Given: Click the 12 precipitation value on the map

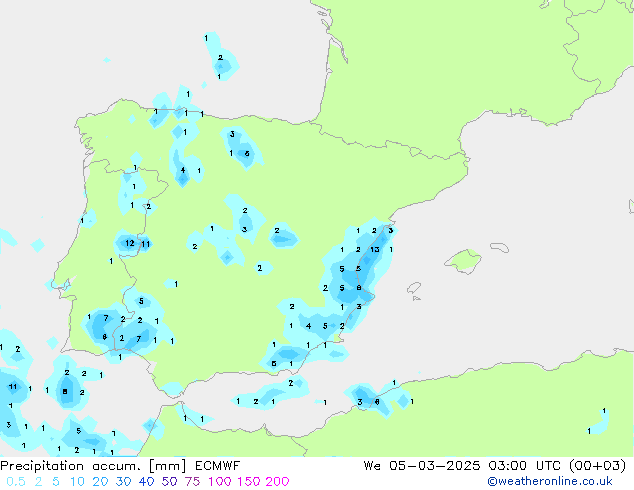Looking at the screenshot, I should pyautogui.click(x=129, y=243).
